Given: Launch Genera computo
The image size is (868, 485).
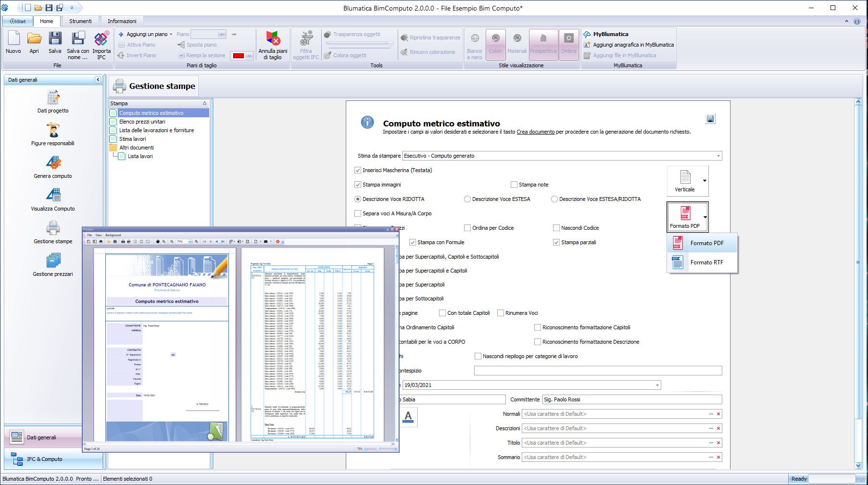Looking at the screenshot, I should 53,167.
